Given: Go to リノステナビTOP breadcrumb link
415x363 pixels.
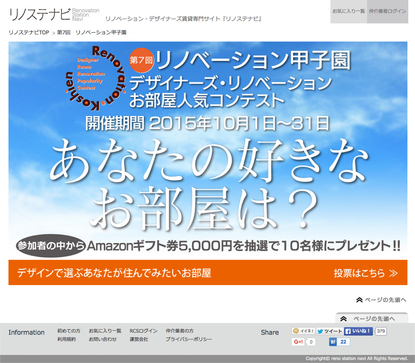Looking at the screenshot, I should click(x=29, y=32).
